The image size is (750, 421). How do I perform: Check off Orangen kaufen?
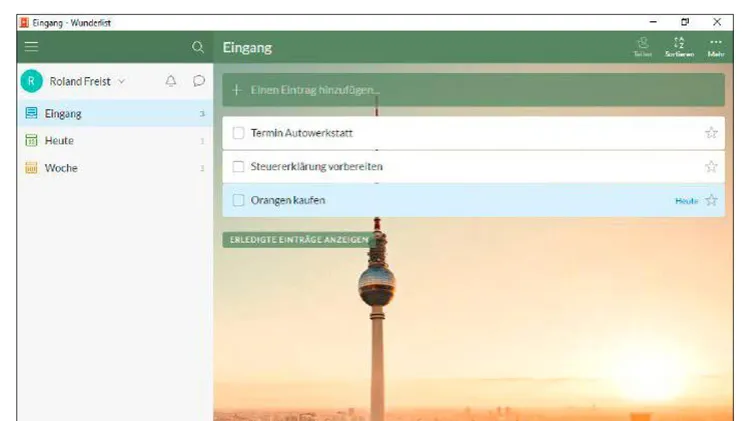click(238, 200)
